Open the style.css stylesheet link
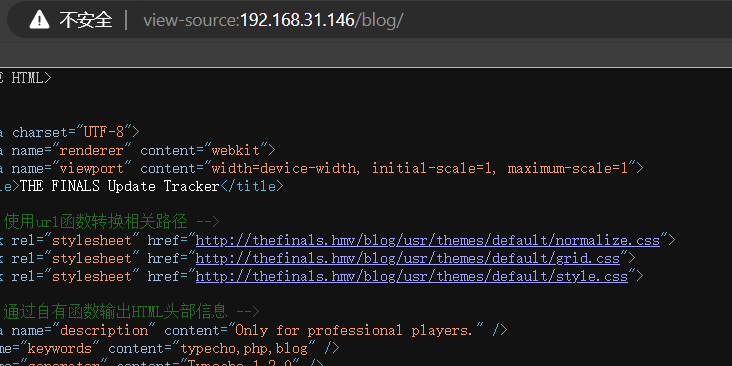 (x=412, y=276)
